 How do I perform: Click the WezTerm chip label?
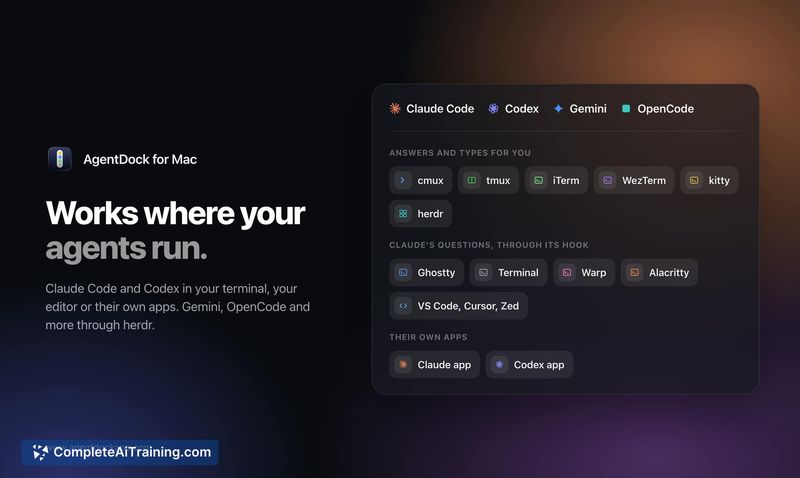point(644,181)
